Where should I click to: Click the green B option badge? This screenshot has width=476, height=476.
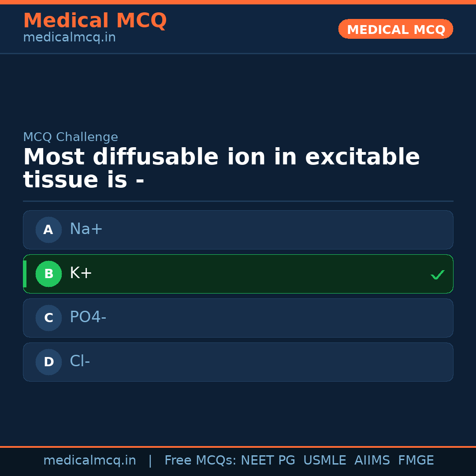[x=48, y=274]
